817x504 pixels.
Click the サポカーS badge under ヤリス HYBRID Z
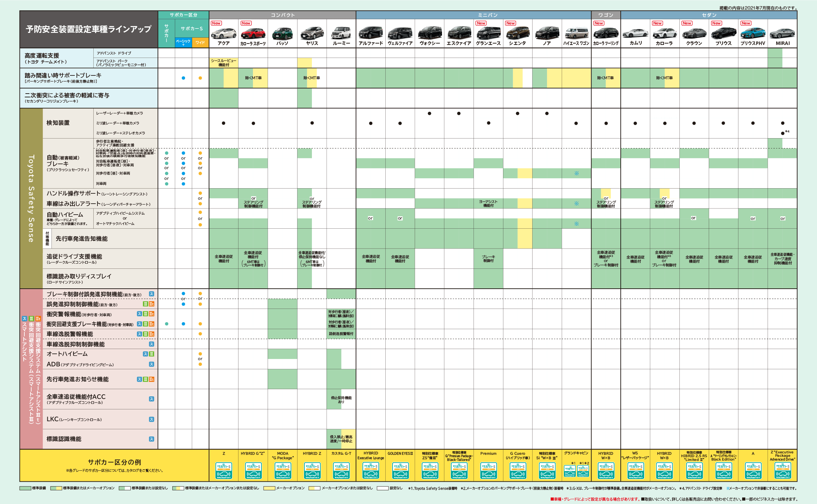tap(312, 470)
